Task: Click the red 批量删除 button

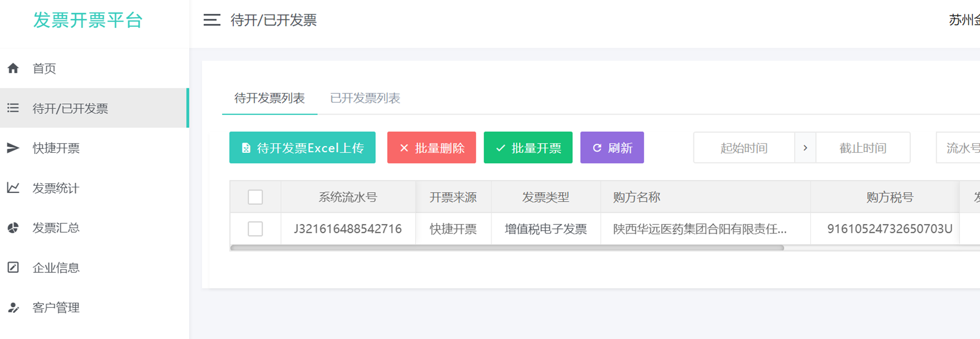Action: pos(431,148)
